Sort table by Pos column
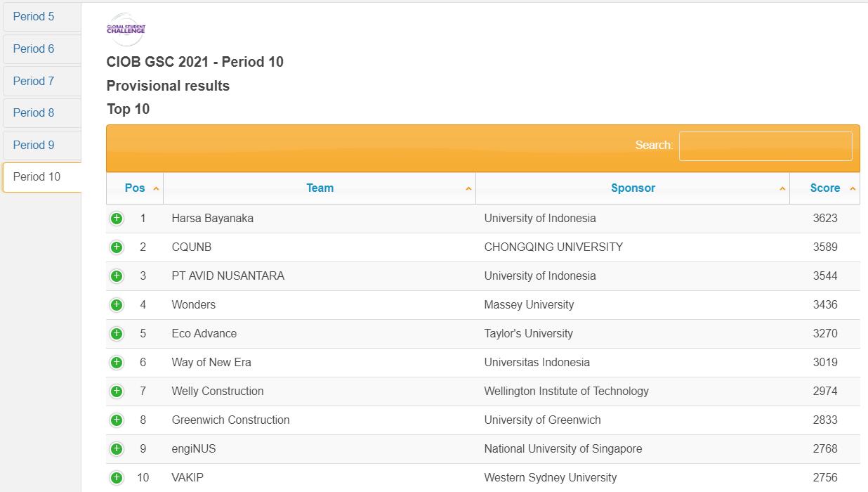The image size is (868, 492). 135,188
